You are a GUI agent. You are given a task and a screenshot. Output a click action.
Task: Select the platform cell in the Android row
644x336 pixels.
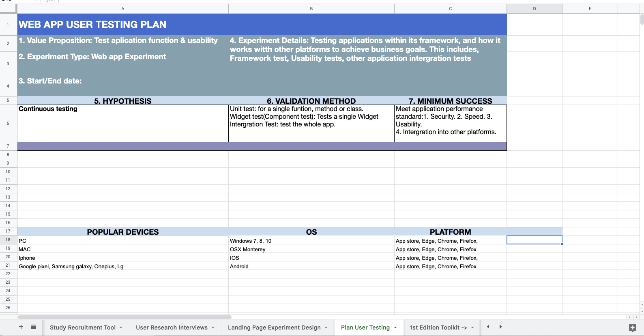click(x=451, y=266)
